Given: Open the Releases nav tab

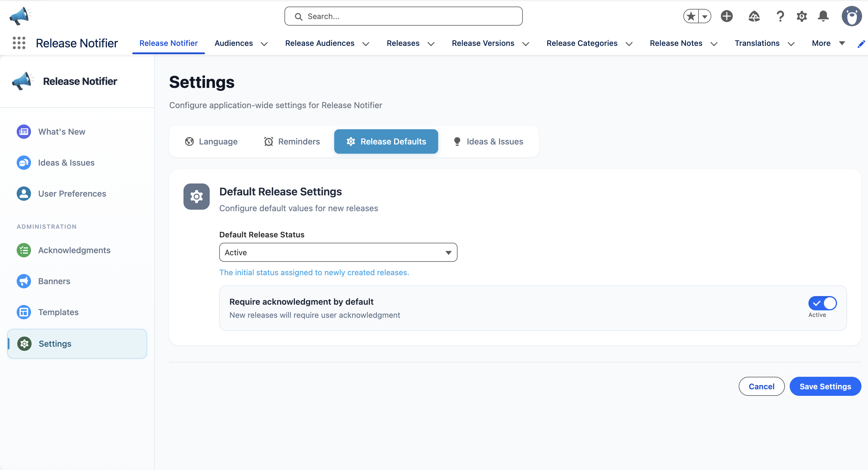Looking at the screenshot, I should pos(403,43).
